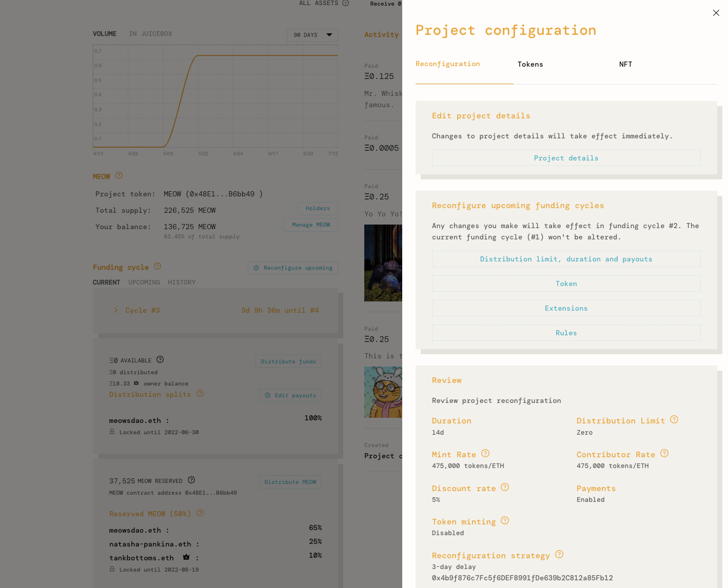Click the crown icon next to owner balance

tap(136, 383)
